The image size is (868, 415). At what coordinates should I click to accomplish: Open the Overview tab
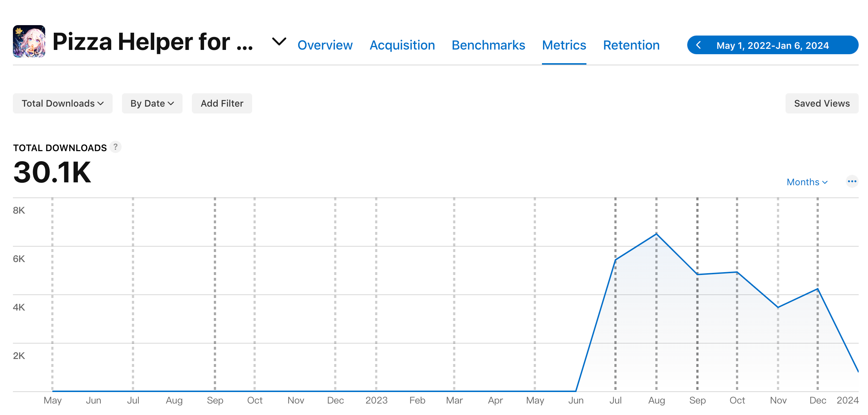[325, 45]
